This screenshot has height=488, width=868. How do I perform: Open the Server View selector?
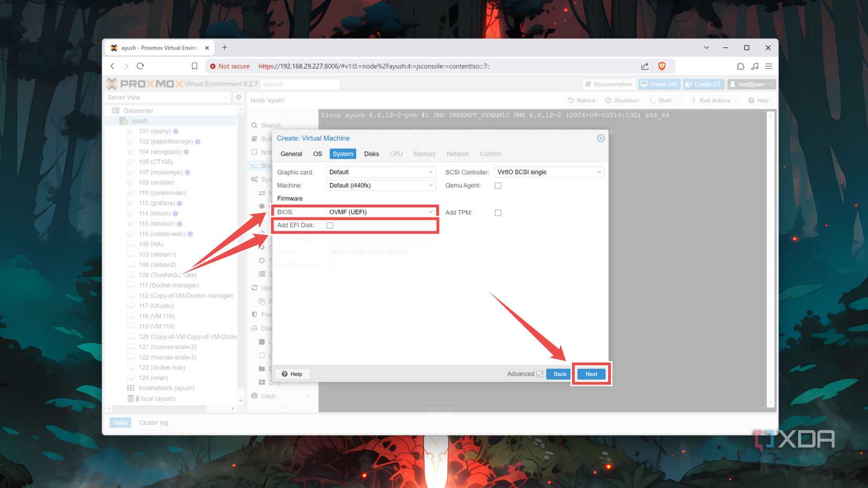pyautogui.click(x=168, y=97)
